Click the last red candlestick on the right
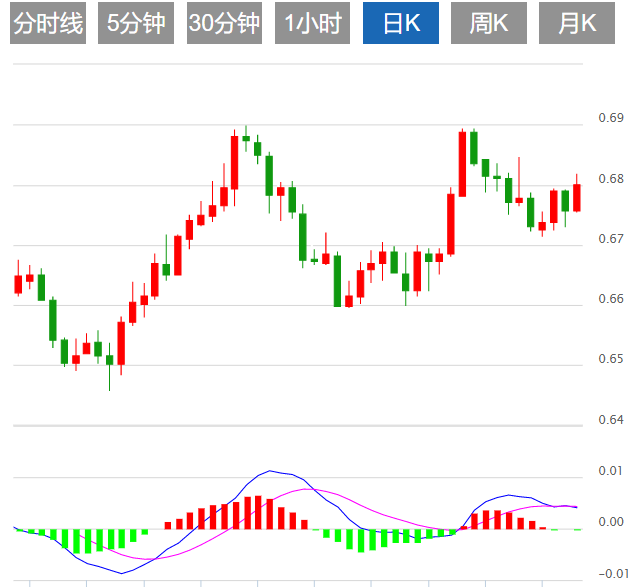Screen dimensions: 638x587 pyautogui.click(x=577, y=198)
